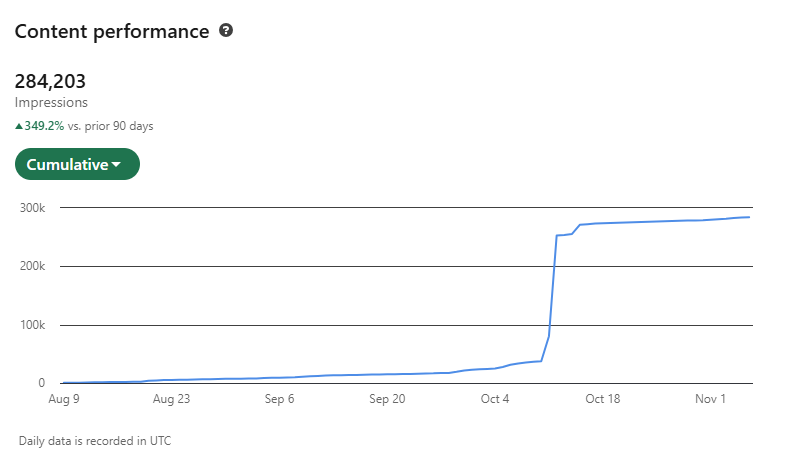Click the Sep 6 date label
The width and height of the screenshot is (785, 459).
pos(278,398)
